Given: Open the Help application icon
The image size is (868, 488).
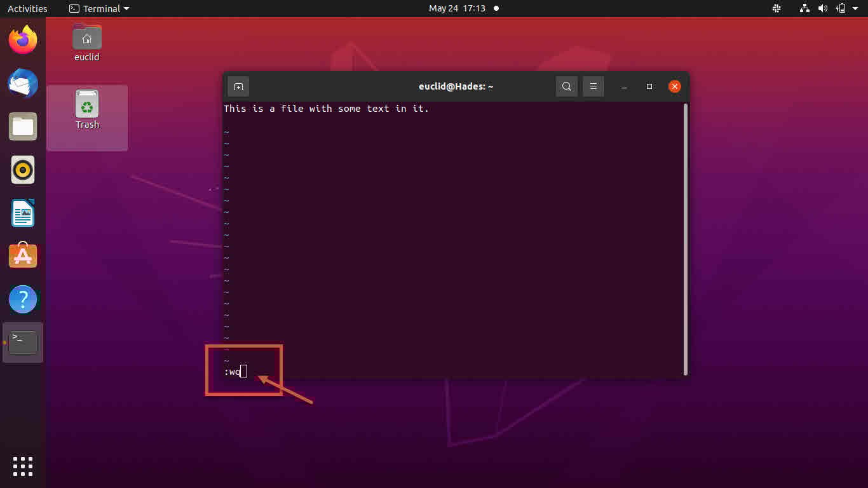Looking at the screenshot, I should point(23,299).
